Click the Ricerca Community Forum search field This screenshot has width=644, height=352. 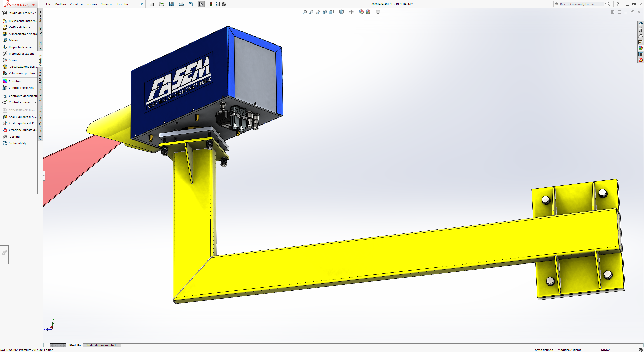[579, 4]
